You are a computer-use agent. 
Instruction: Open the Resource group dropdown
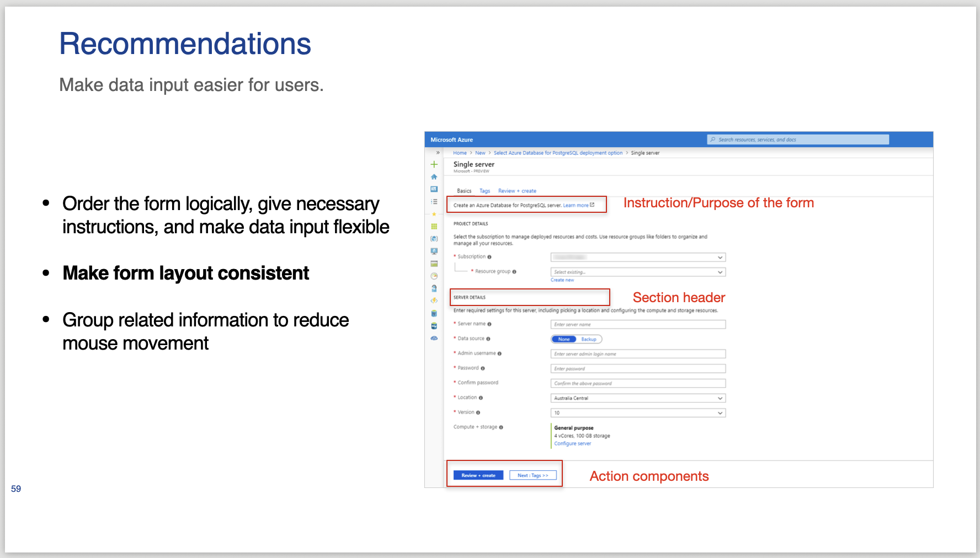(x=638, y=272)
